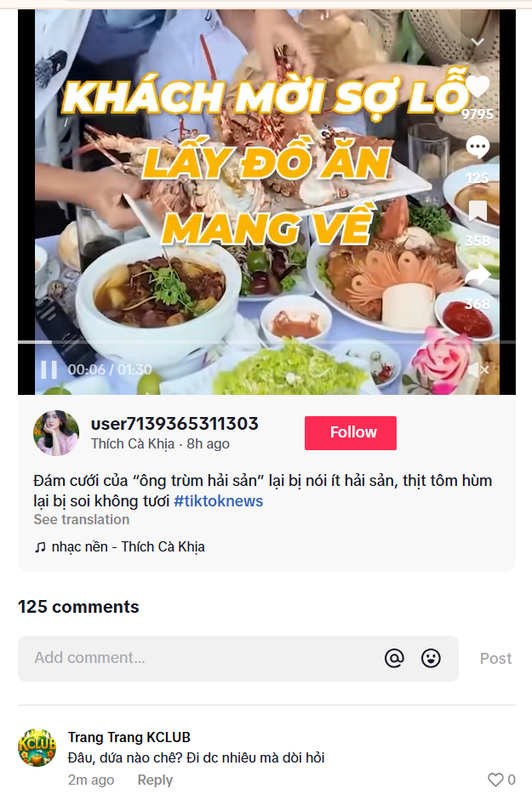This screenshot has height=800, width=532.
Task: Open the emoji picker in comment box
Action: click(431, 658)
